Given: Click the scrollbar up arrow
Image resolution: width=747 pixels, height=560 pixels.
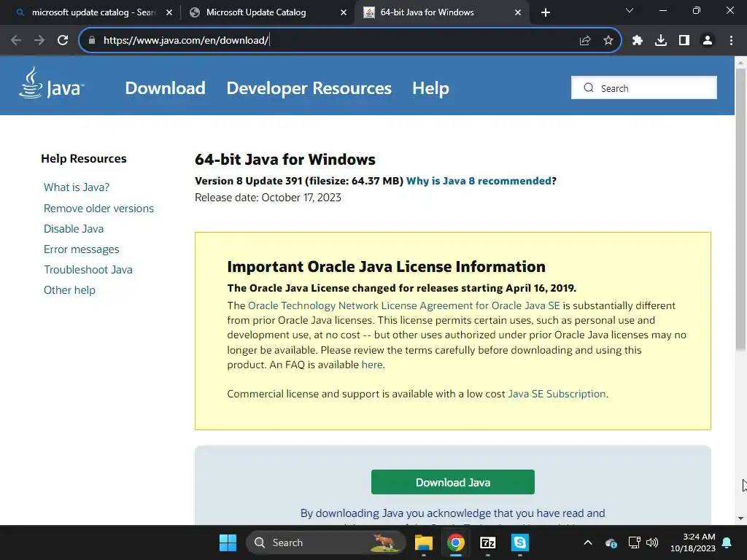Looking at the screenshot, I should (x=740, y=63).
